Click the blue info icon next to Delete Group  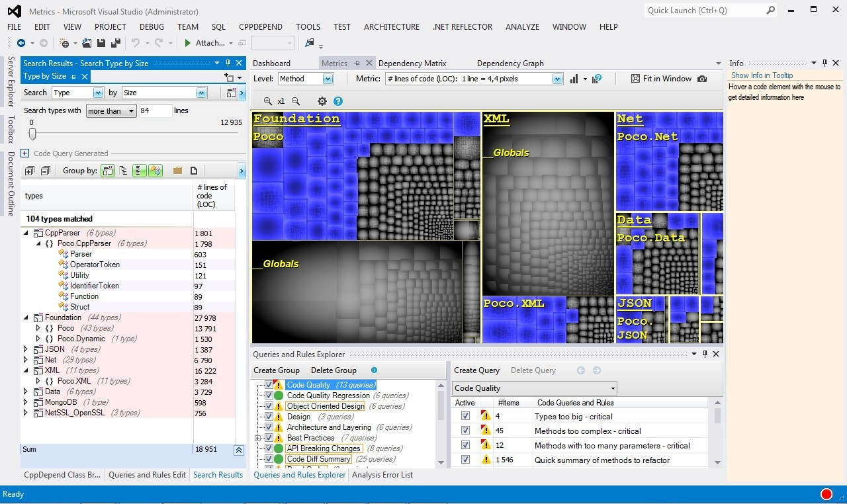[374, 370]
